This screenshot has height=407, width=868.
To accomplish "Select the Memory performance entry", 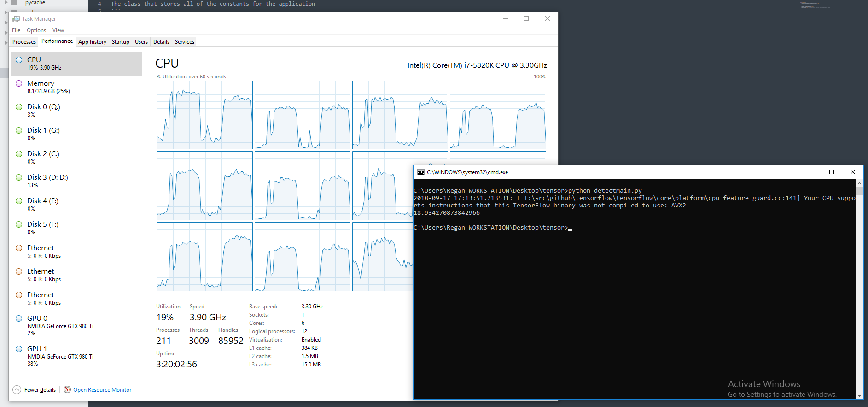I will click(x=76, y=87).
